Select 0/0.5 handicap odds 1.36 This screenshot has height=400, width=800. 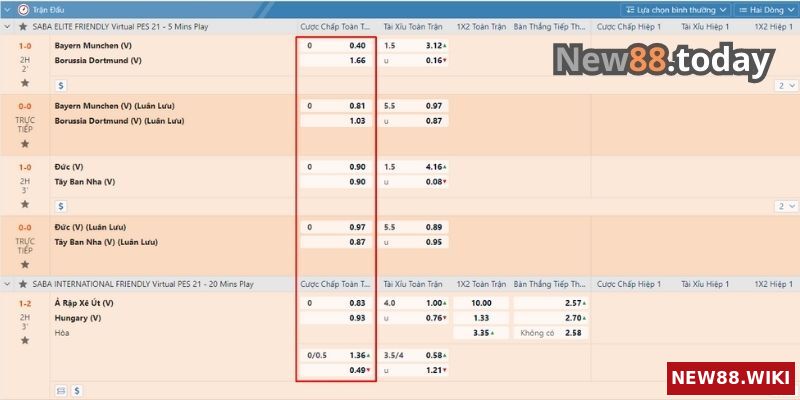[x=336, y=355]
